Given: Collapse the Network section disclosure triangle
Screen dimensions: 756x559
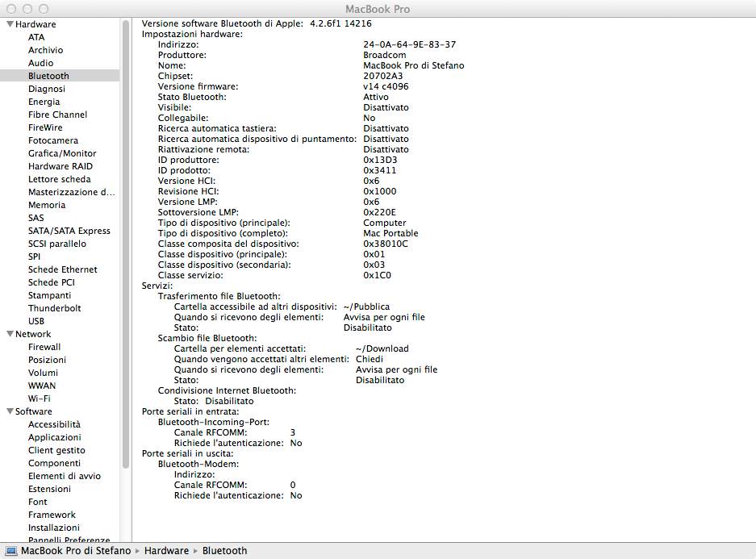Looking at the screenshot, I should 9,334.
